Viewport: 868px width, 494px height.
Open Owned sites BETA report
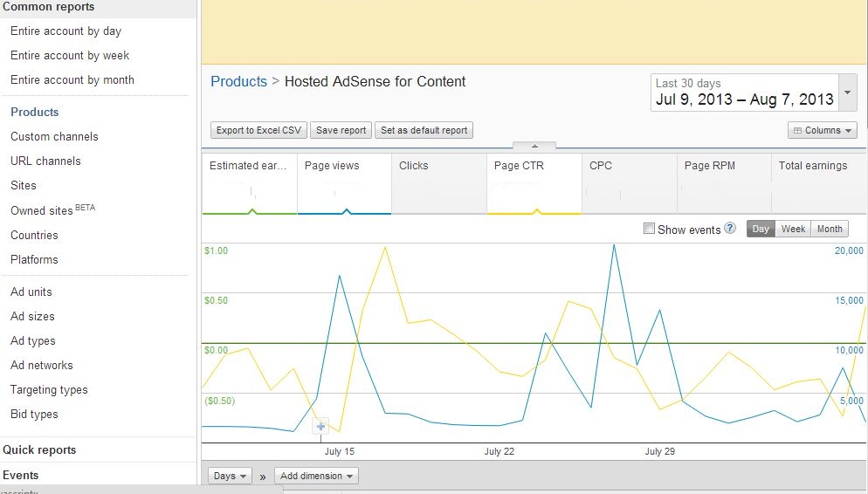[x=52, y=209]
